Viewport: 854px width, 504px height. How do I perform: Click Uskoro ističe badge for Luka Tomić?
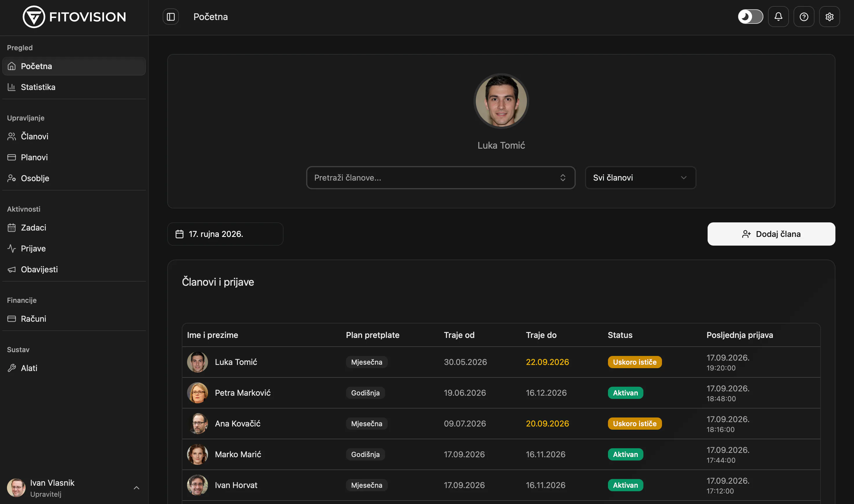tap(635, 362)
